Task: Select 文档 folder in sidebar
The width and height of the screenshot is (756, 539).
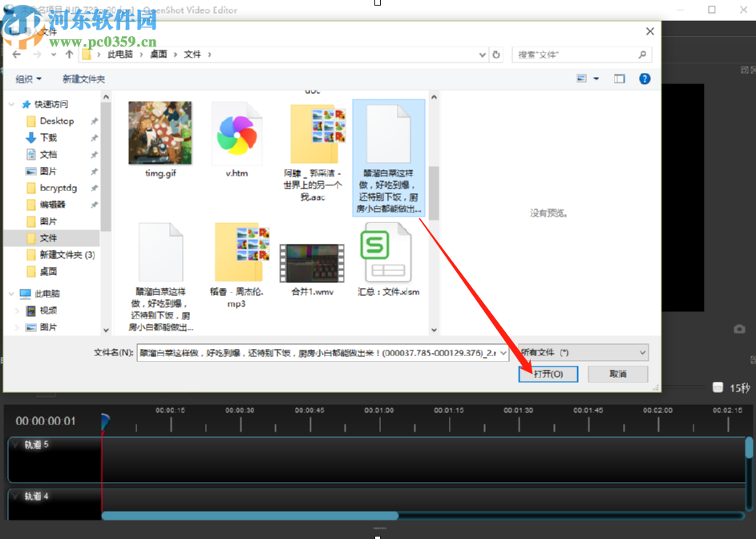Action: coord(48,155)
